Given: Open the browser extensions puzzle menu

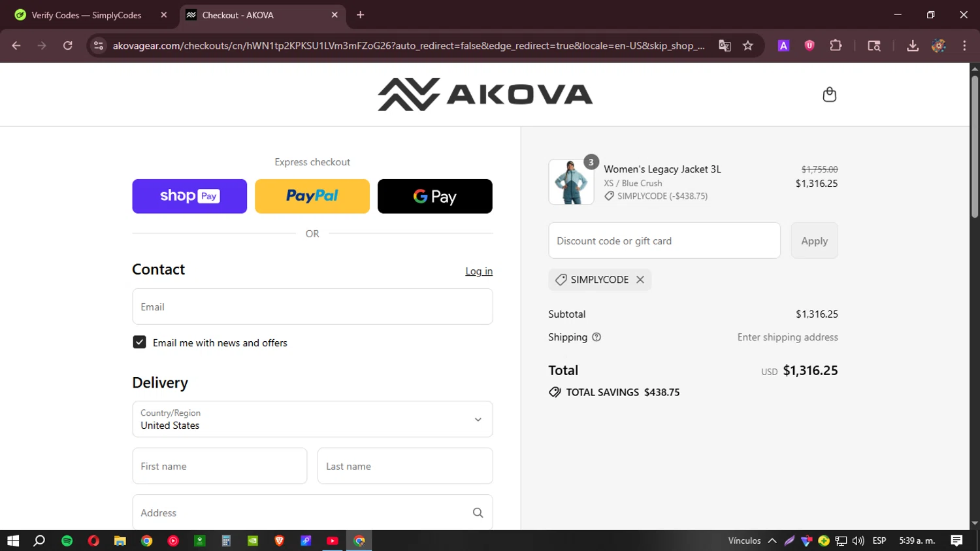Looking at the screenshot, I should click(x=836, y=46).
